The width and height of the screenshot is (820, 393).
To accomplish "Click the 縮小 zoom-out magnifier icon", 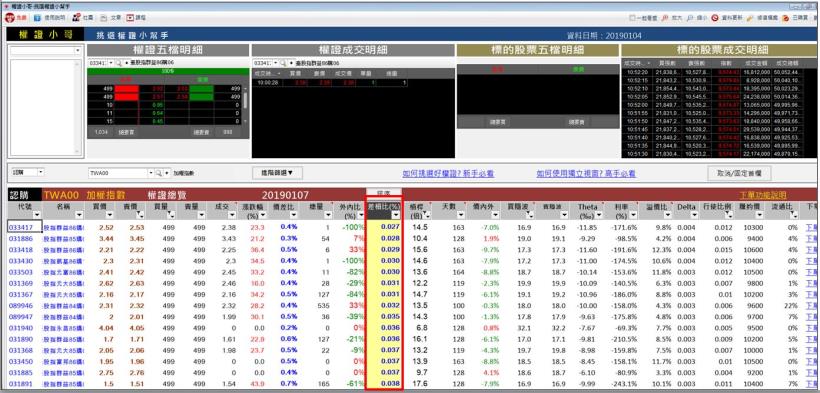I will tap(690, 17).
